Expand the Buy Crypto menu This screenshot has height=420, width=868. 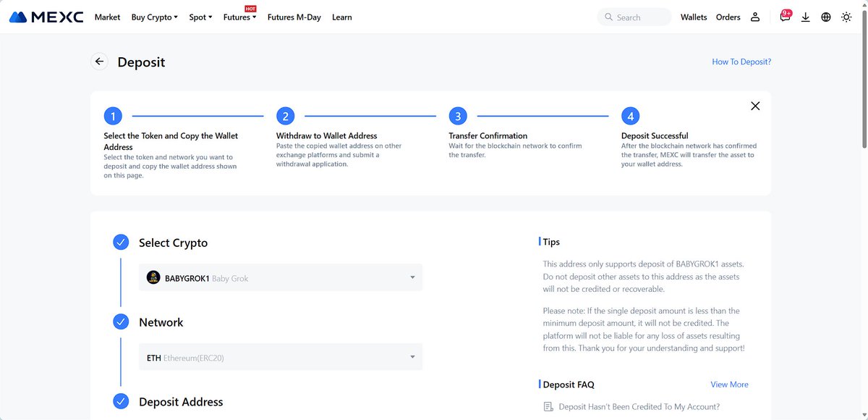(x=154, y=17)
